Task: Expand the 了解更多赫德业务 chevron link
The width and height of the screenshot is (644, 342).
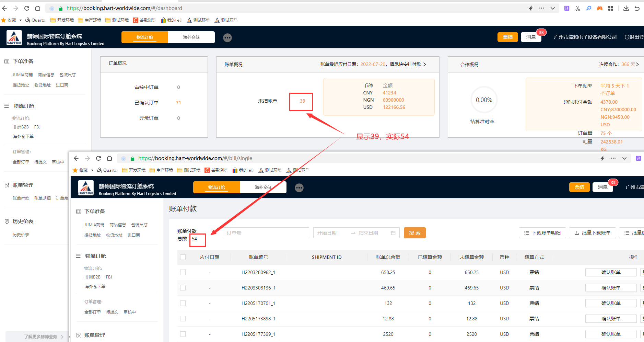Action: [x=62, y=337]
